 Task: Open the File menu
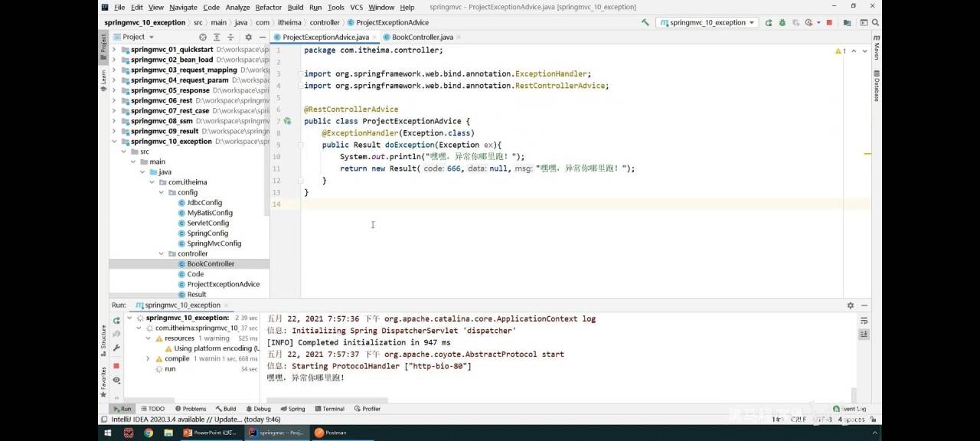click(x=119, y=7)
